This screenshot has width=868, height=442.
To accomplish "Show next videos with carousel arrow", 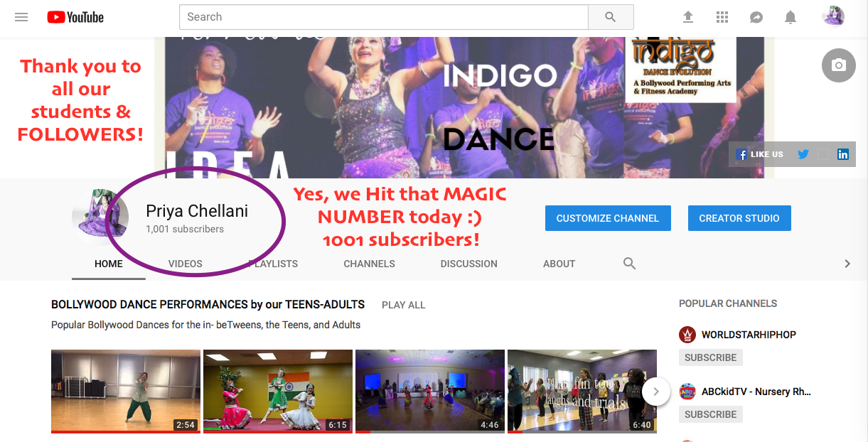I will click(x=656, y=391).
